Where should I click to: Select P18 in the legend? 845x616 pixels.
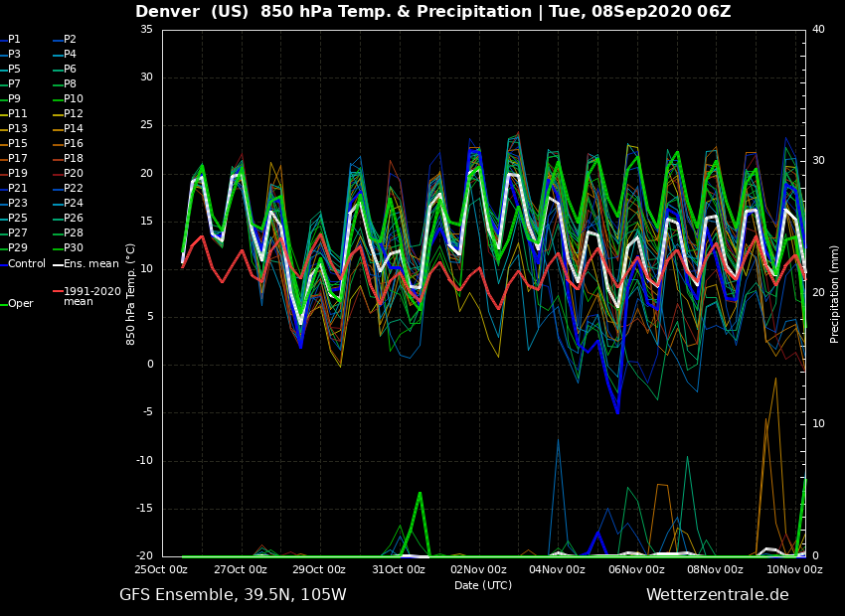coord(74,159)
